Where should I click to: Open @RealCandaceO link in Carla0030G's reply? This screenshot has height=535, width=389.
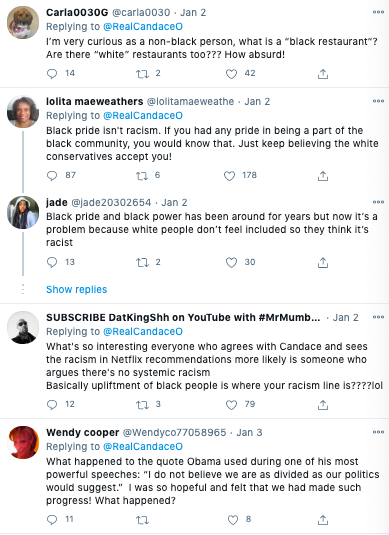(x=143, y=27)
